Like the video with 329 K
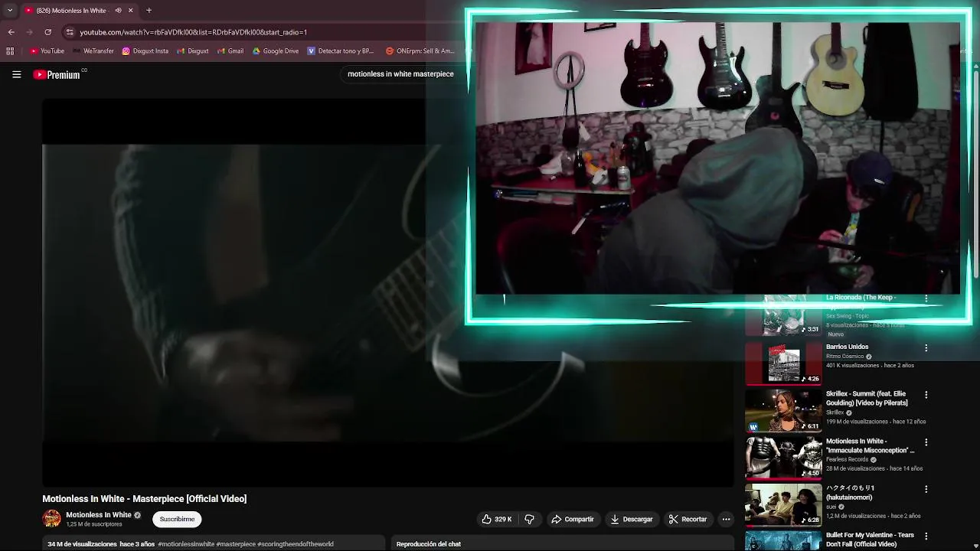The image size is (980, 551). click(496, 519)
